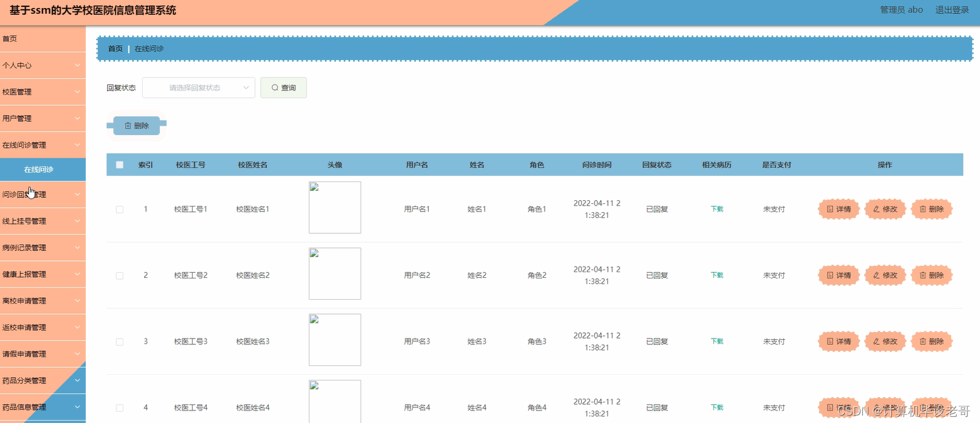Click the 姓名3 cell
980x423 pixels.
pyautogui.click(x=477, y=342)
